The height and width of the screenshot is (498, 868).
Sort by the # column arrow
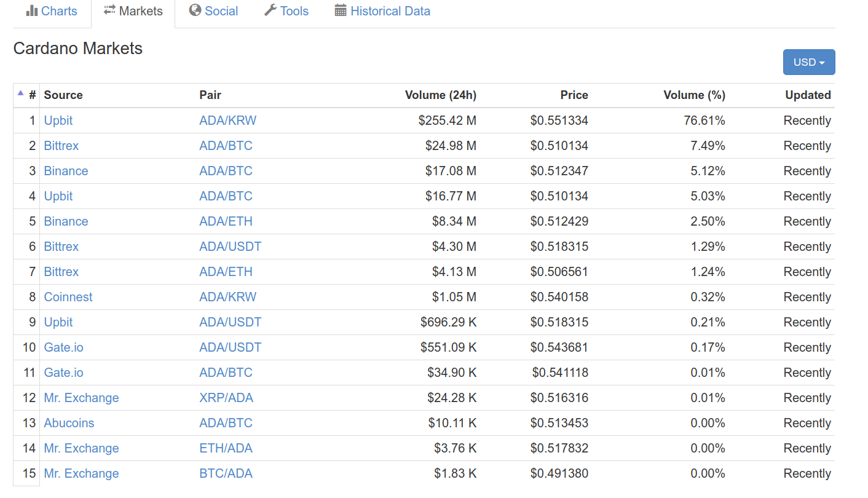20,93
